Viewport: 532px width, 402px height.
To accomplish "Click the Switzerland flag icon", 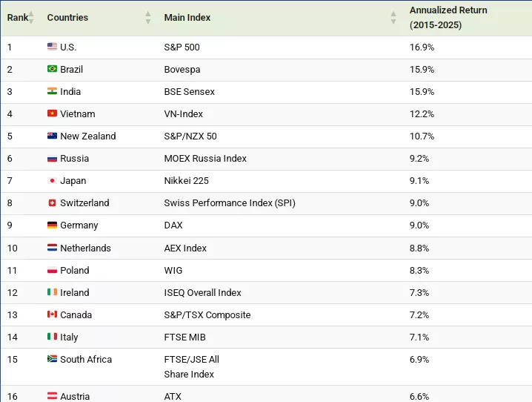I will click(52, 202).
